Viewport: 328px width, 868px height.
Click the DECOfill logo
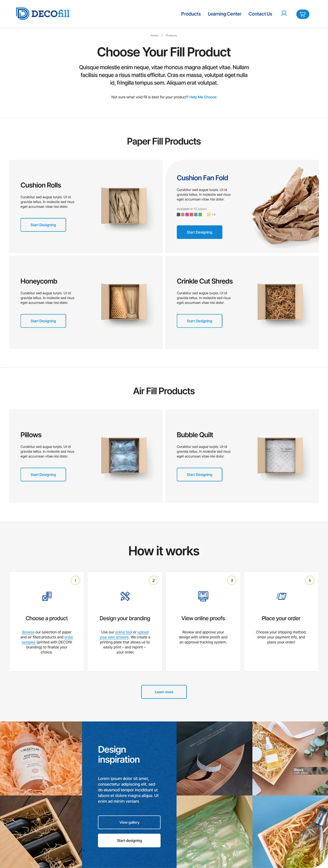pyautogui.click(x=43, y=14)
